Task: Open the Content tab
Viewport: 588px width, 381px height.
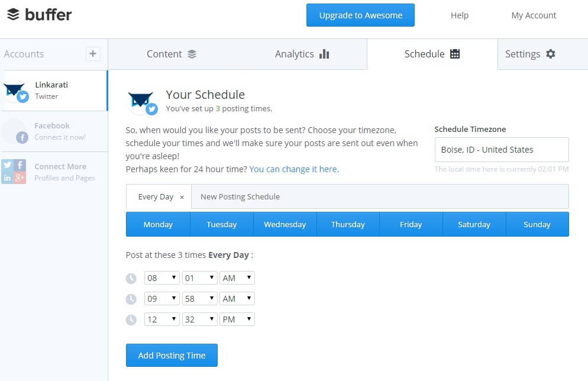Action: pyautogui.click(x=172, y=54)
